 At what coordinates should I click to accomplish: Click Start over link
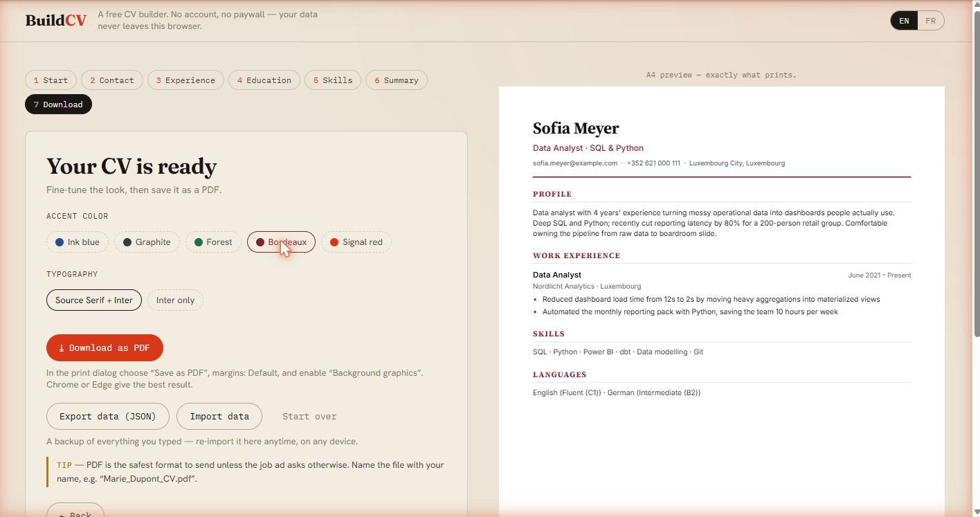click(309, 417)
